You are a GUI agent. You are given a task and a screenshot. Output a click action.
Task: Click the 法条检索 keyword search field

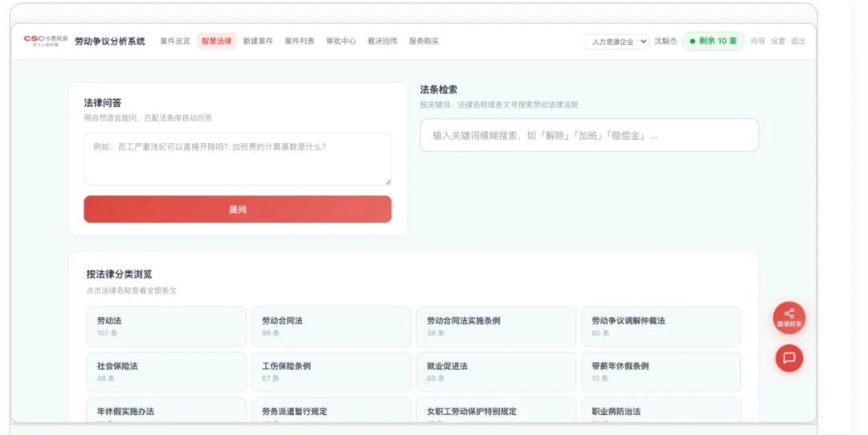(589, 135)
